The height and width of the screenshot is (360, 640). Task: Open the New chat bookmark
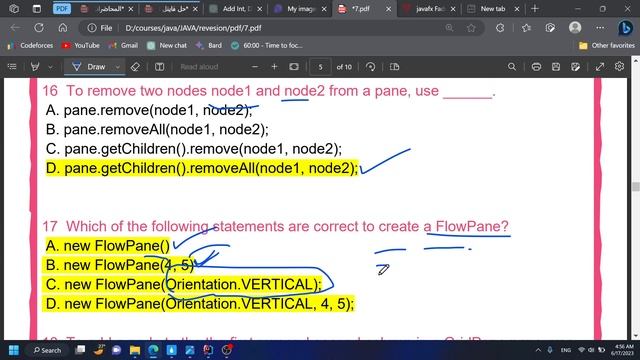(x=167, y=45)
